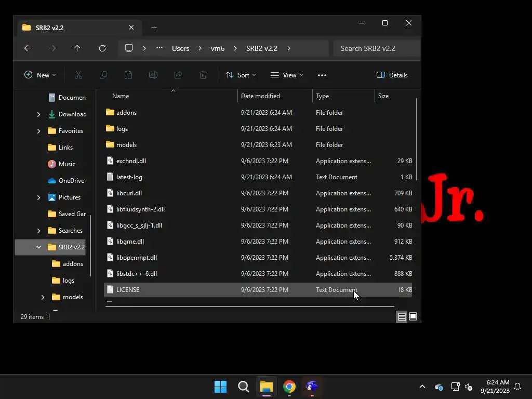The image size is (532, 399).
Task: Click chevron after Users in breadcrumb
Action: click(x=200, y=48)
